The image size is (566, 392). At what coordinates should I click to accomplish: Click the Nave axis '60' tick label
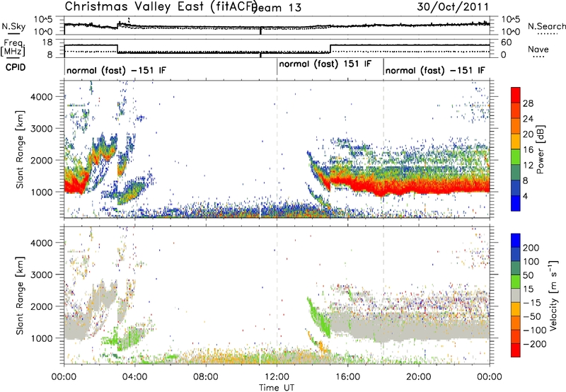(507, 42)
